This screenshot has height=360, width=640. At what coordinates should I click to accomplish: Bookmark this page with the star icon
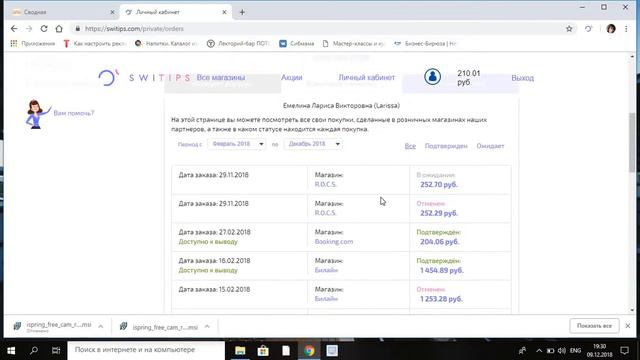pos(569,29)
